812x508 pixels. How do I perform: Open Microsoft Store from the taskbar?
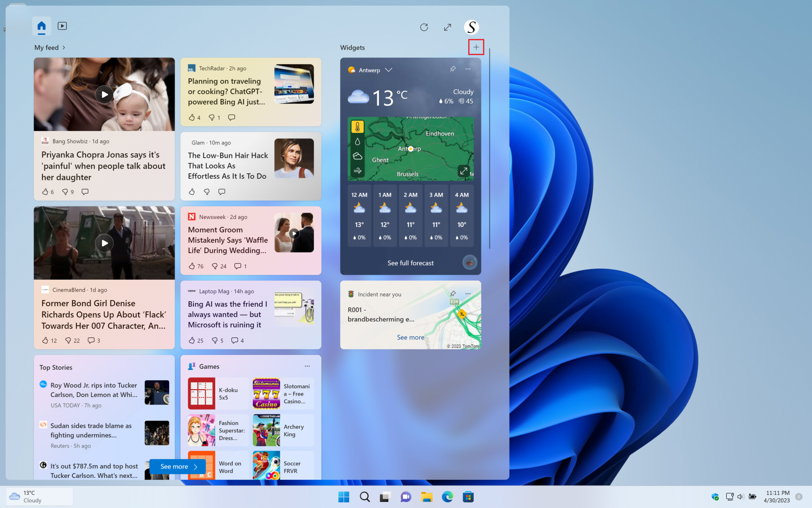468,496
